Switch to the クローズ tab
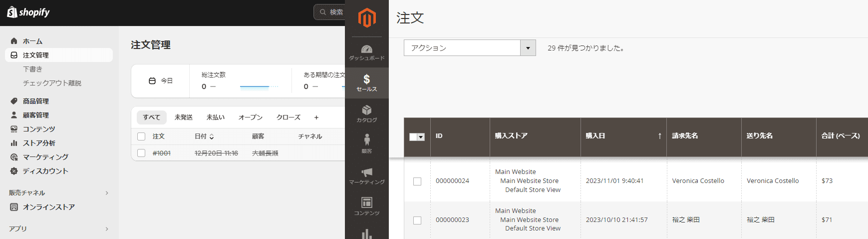Viewport: 868px width, 239px height. pyautogui.click(x=288, y=117)
